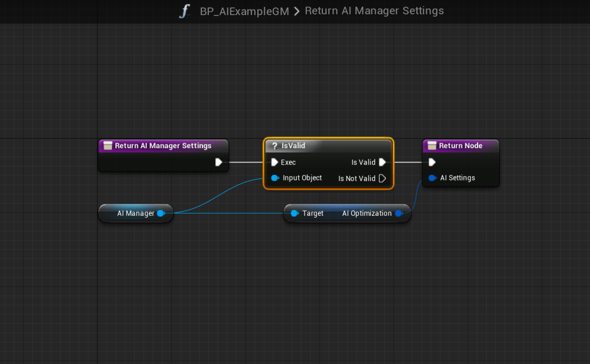Click the AI Settings input pin

(x=432, y=178)
